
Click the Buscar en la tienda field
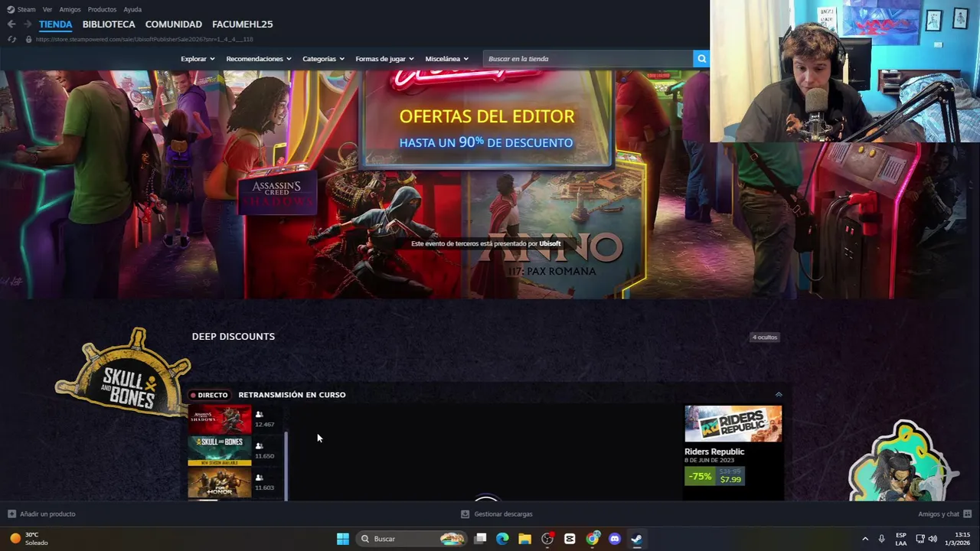pyautogui.click(x=588, y=59)
